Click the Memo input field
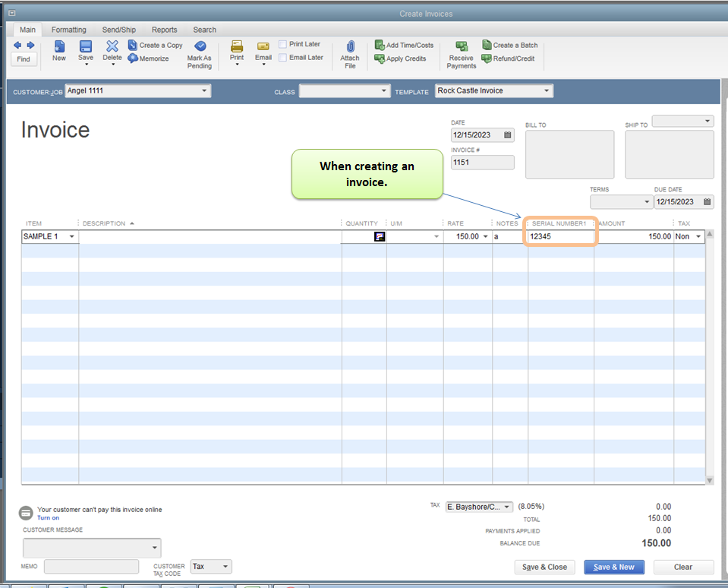 coord(91,566)
